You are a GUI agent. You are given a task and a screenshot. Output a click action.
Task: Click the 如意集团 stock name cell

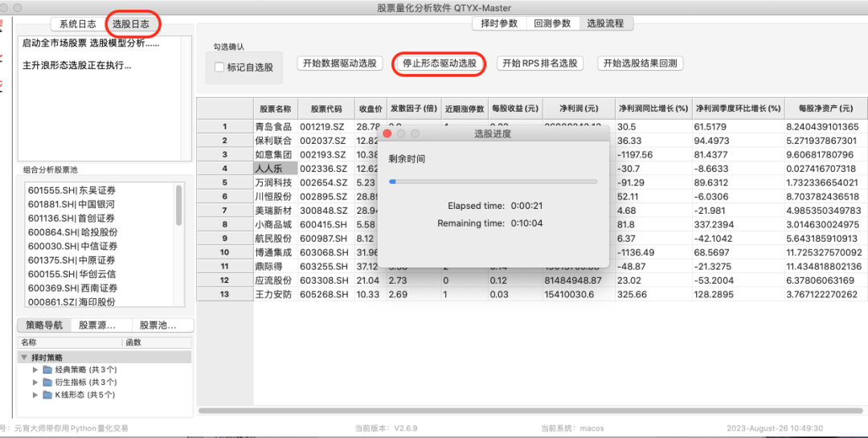[276, 154]
